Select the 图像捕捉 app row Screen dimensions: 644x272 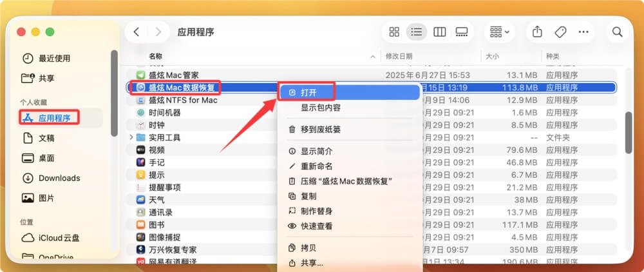pyautogui.click(x=370, y=237)
